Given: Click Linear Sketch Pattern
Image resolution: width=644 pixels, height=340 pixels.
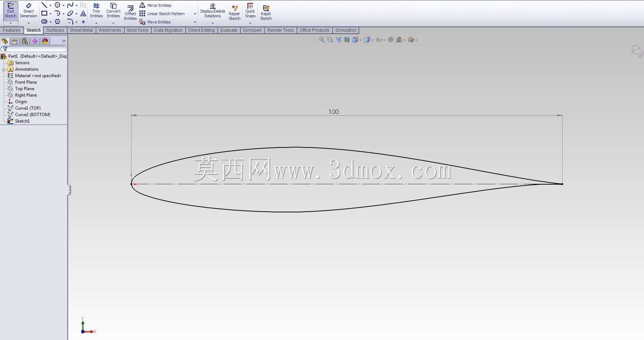Looking at the screenshot, I should [162, 14].
